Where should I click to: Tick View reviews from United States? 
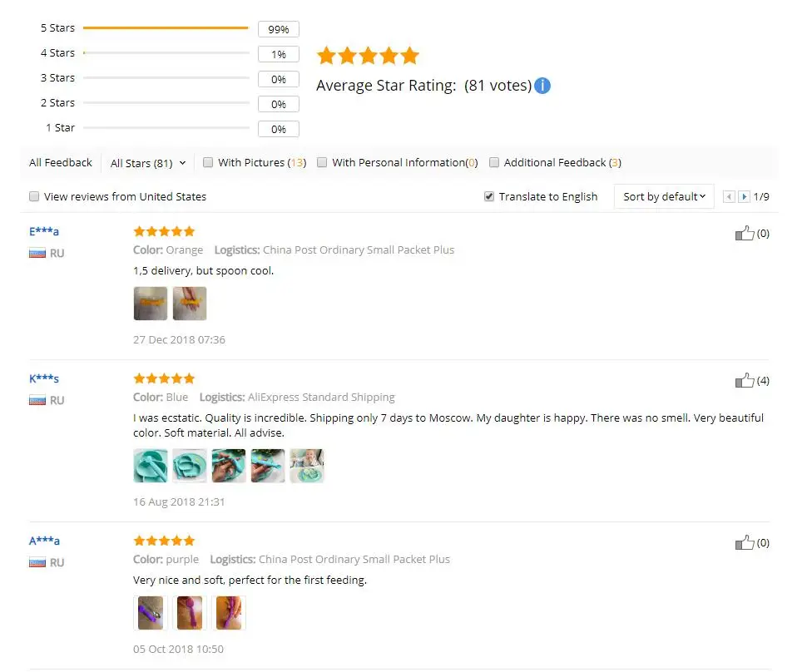pyautogui.click(x=34, y=196)
